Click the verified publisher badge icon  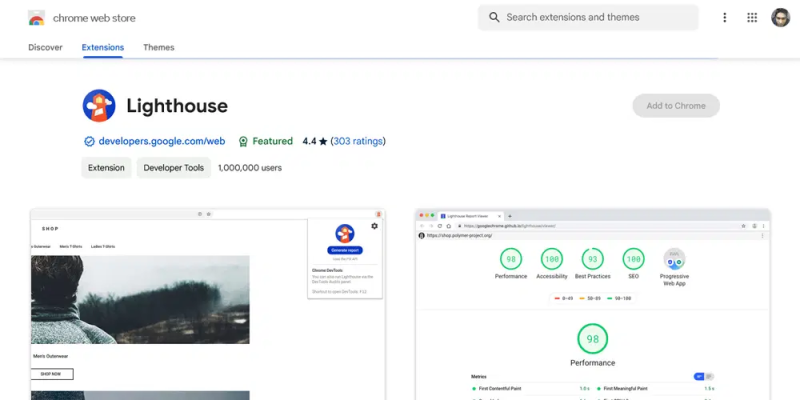(x=89, y=141)
